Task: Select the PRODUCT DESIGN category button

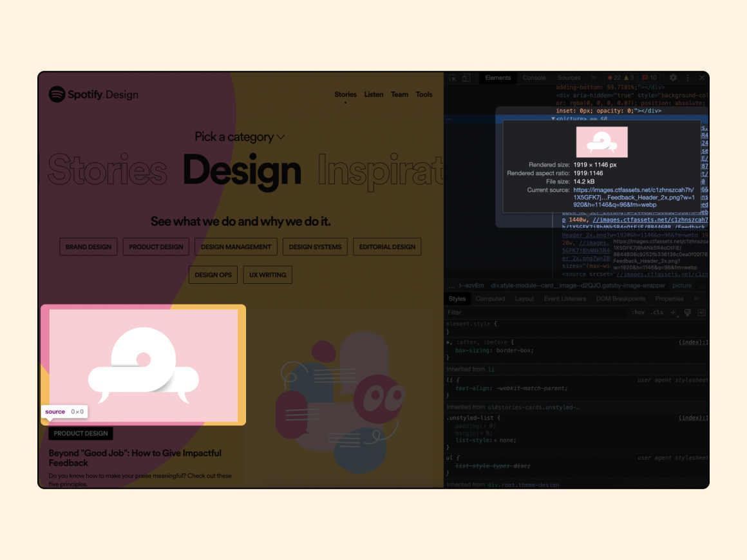Action: [156, 247]
